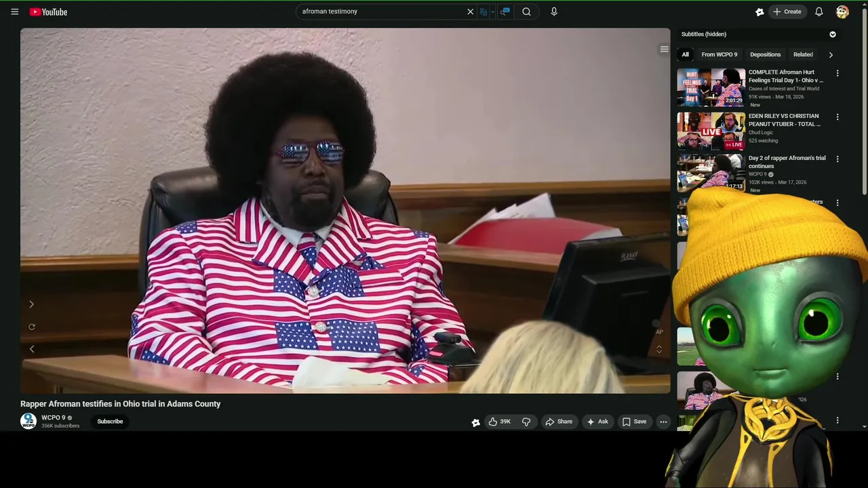Click the Chud Logic channel name
The width and height of the screenshot is (868, 488).
tap(761, 133)
